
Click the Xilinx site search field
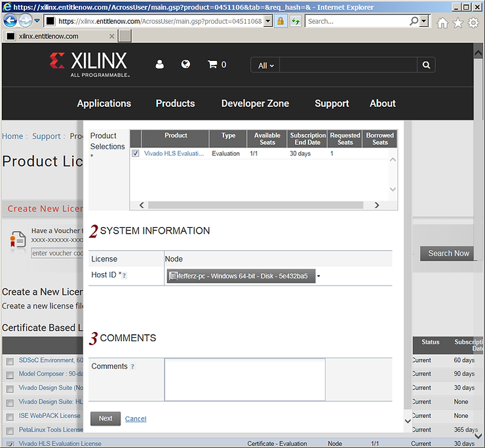pos(348,65)
